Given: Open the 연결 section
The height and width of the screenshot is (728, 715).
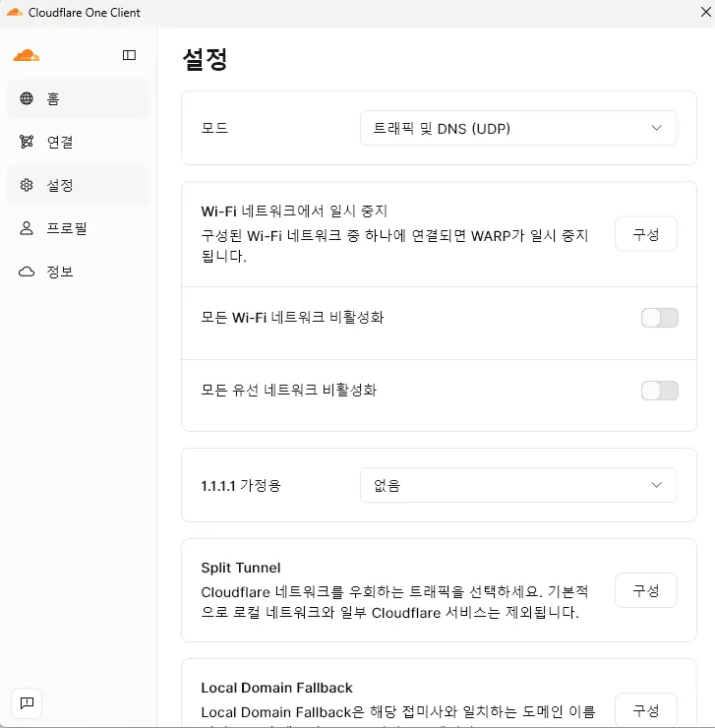Looking at the screenshot, I should [x=78, y=142].
